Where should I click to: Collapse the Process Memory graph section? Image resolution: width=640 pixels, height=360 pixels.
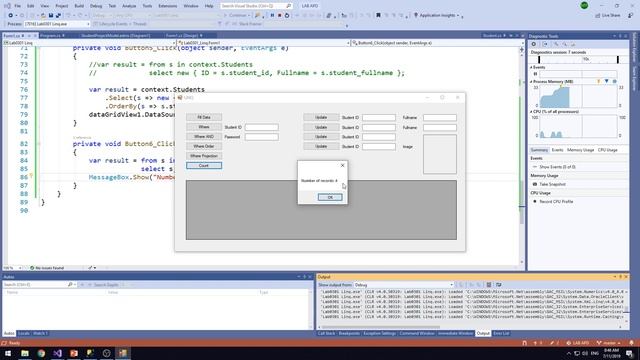pyautogui.click(x=531, y=82)
